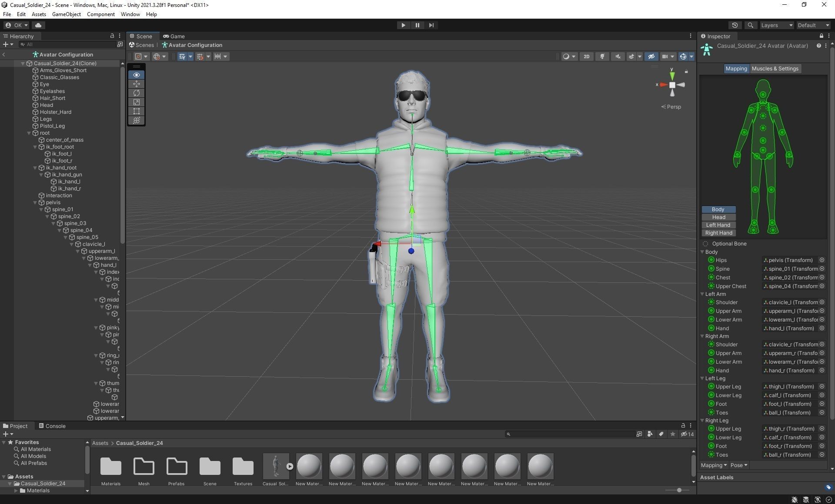835x504 pixels.
Task: Toggle 2D scene view mode
Action: point(586,56)
